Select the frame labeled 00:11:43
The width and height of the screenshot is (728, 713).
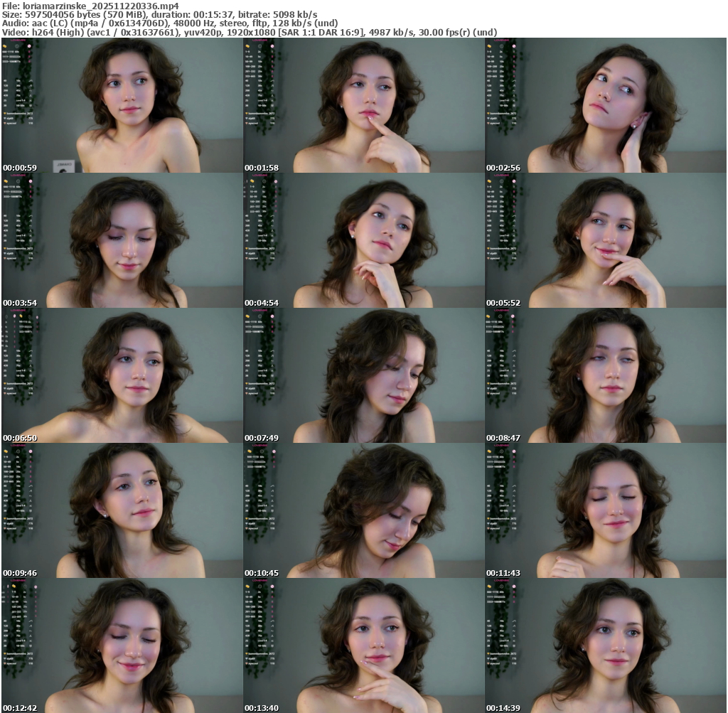(x=606, y=510)
